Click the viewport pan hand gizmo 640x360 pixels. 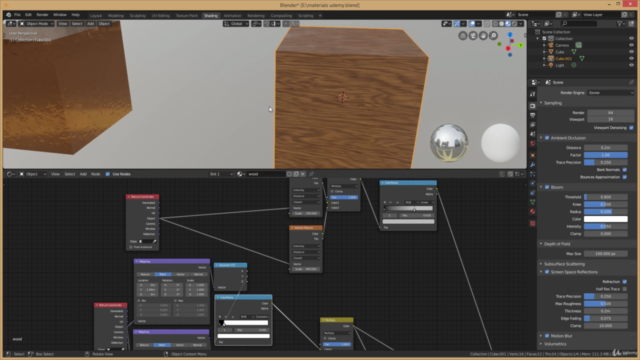483,36
